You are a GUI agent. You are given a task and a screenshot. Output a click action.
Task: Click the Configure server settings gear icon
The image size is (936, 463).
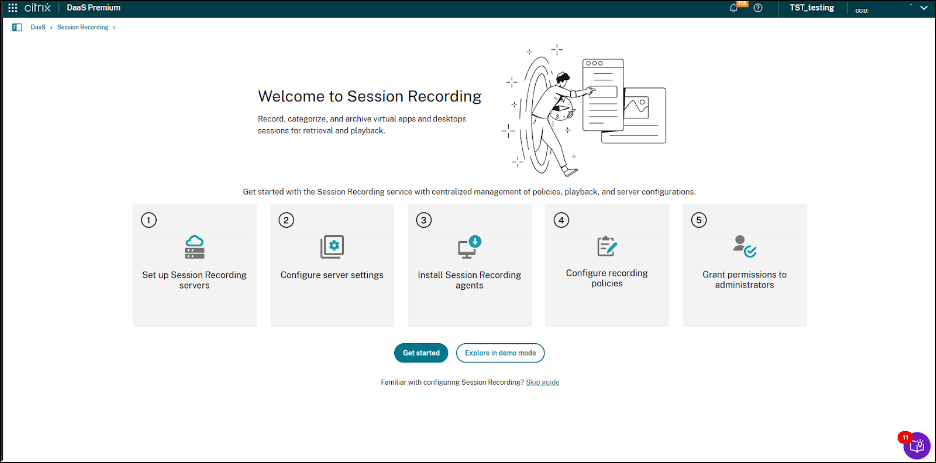point(331,247)
